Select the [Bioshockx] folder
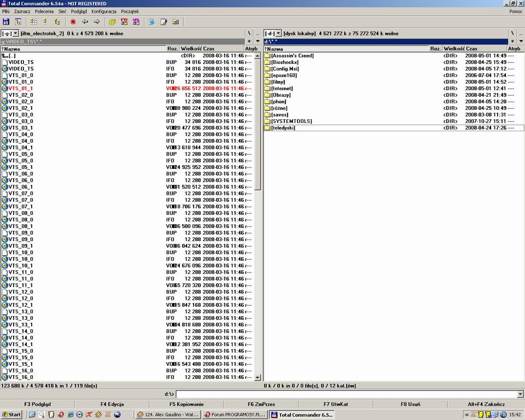Screen dimensions: 525x420 coord(394,62)
